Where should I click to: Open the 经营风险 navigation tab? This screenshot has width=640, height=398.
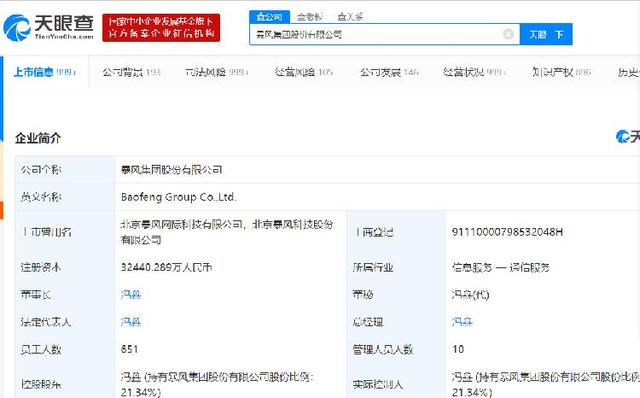(304, 72)
